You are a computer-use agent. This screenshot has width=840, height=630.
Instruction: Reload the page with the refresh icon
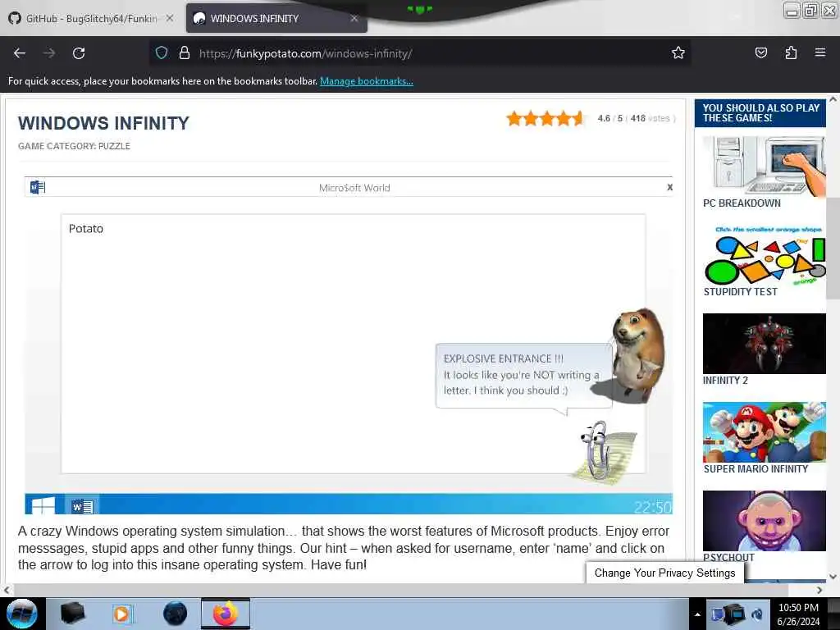click(79, 53)
